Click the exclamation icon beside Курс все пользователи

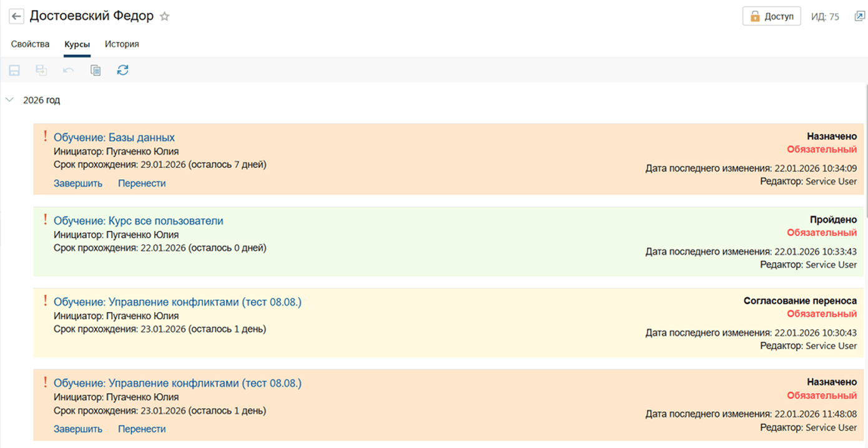(45, 220)
